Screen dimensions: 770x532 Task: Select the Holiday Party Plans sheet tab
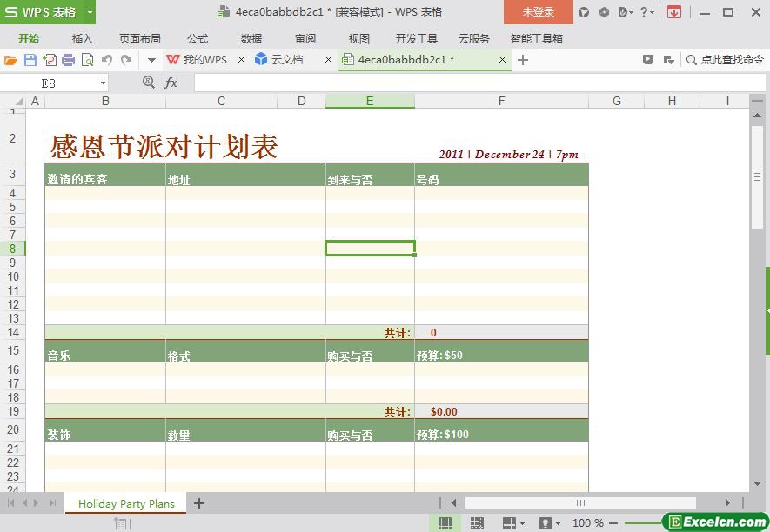(126, 503)
